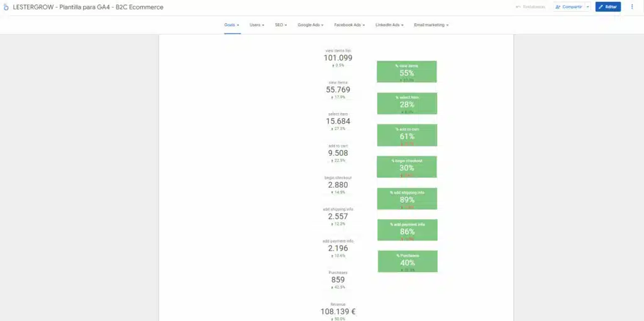
Task: Click the Compartir share button
Action: click(569, 7)
